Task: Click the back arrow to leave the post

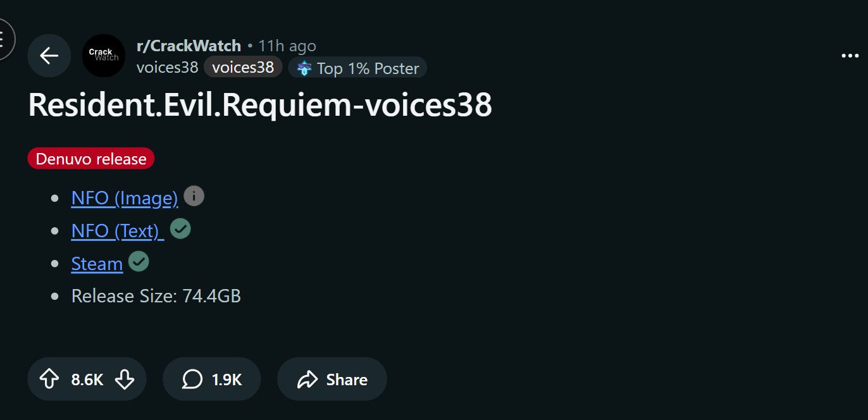Action: [x=49, y=56]
